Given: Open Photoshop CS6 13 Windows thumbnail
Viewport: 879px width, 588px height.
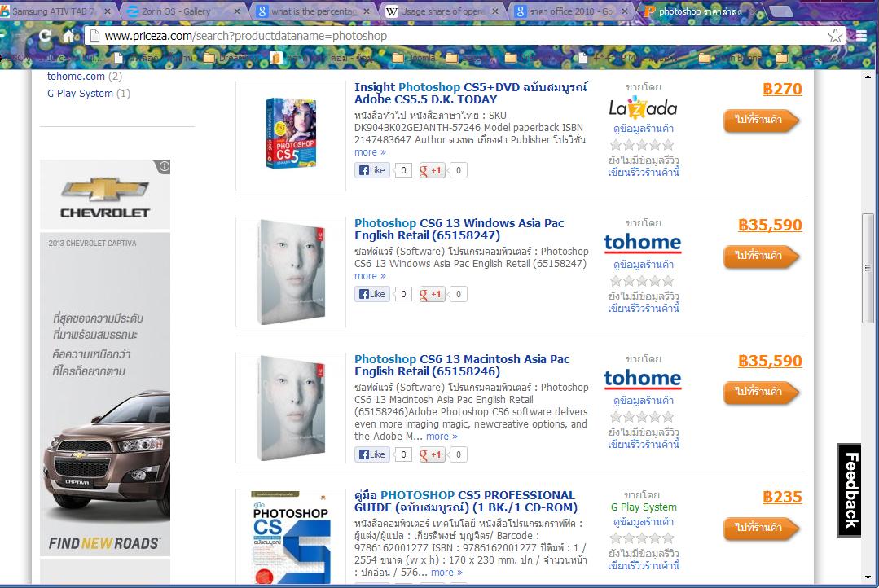Looking at the screenshot, I should click(x=290, y=272).
